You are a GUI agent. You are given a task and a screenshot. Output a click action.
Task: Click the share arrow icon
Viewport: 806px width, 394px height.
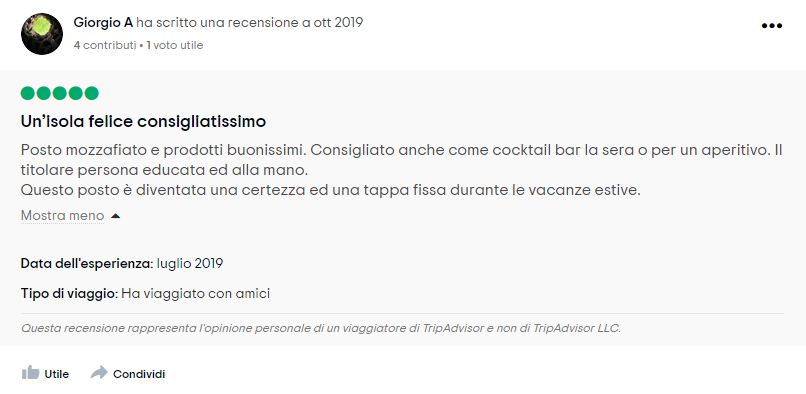coord(99,372)
